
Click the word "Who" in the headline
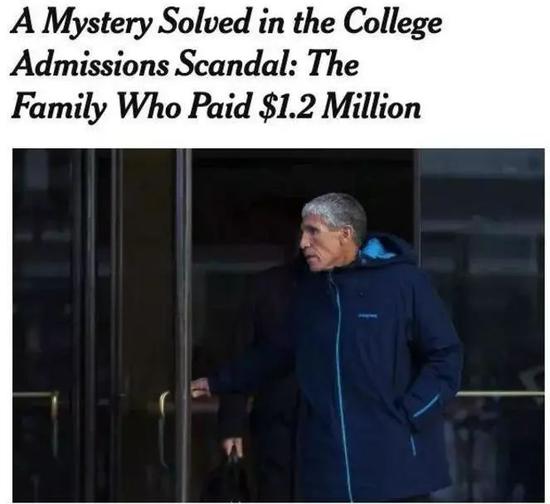coord(148,106)
